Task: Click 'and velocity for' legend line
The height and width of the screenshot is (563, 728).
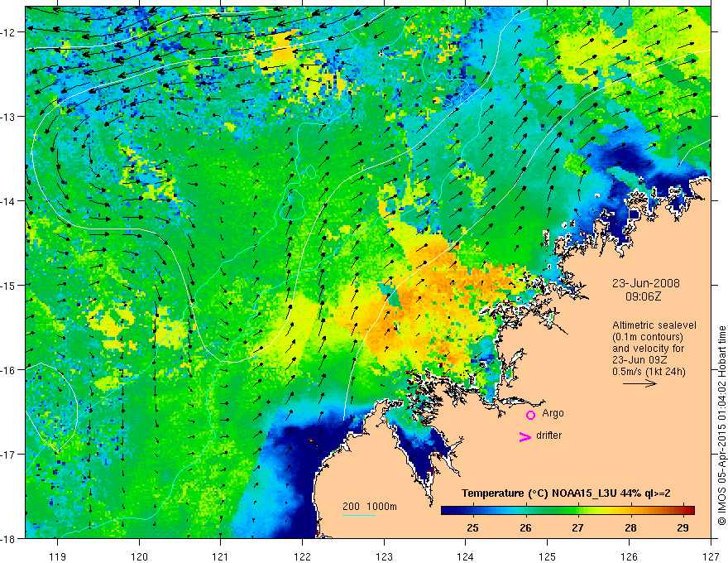Action: [x=648, y=349]
